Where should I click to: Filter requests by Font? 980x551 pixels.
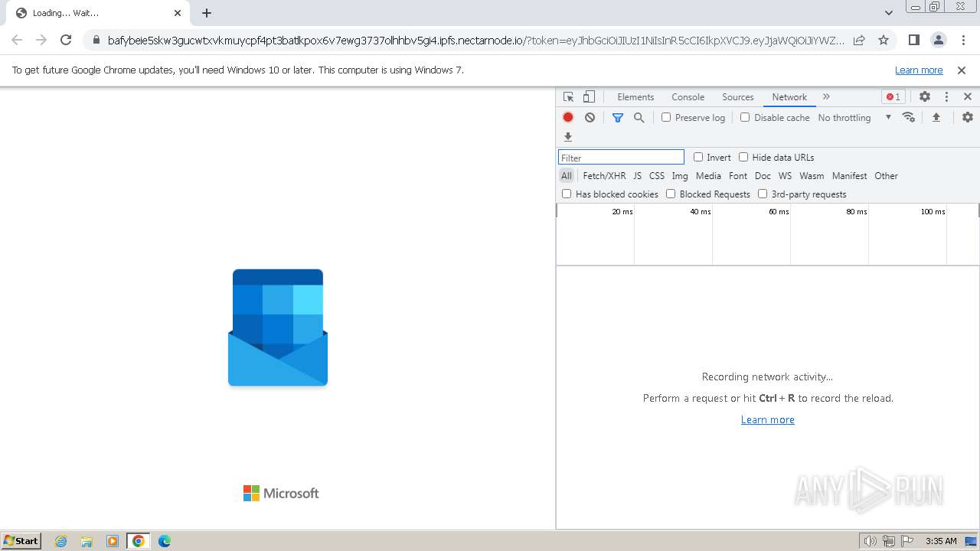click(x=738, y=176)
